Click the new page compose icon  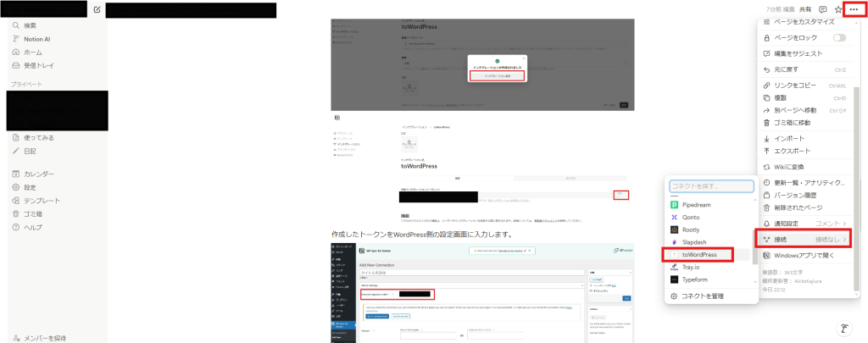(x=97, y=9)
